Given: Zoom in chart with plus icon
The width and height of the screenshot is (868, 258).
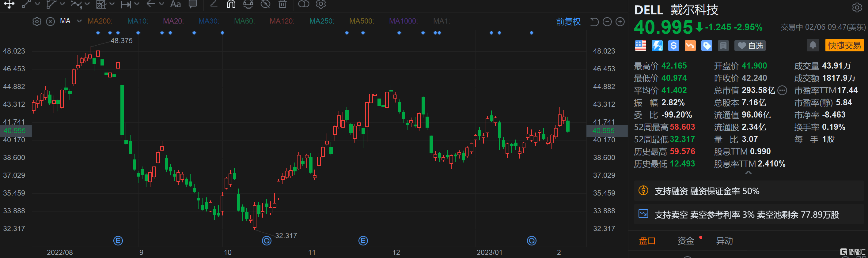Looking at the screenshot, I should click(620, 22).
